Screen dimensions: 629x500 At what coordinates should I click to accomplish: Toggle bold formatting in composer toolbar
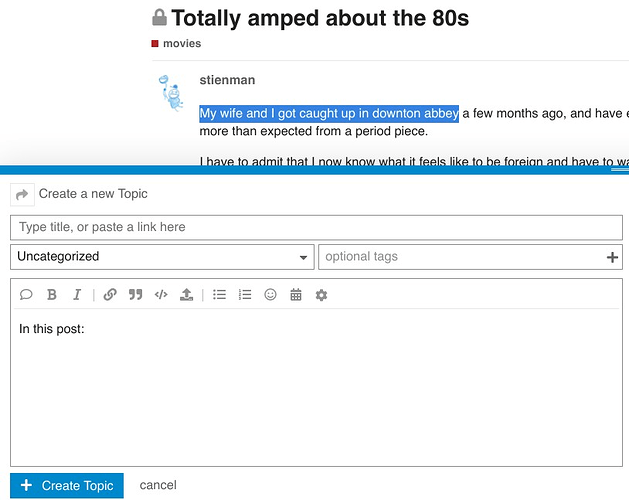[x=52, y=295]
